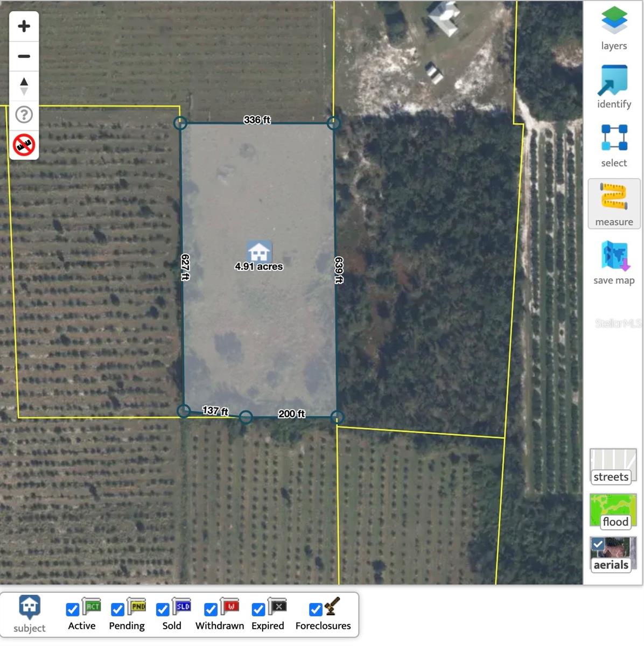Zoom out with the minus button
644x646 pixels.
[x=24, y=56]
